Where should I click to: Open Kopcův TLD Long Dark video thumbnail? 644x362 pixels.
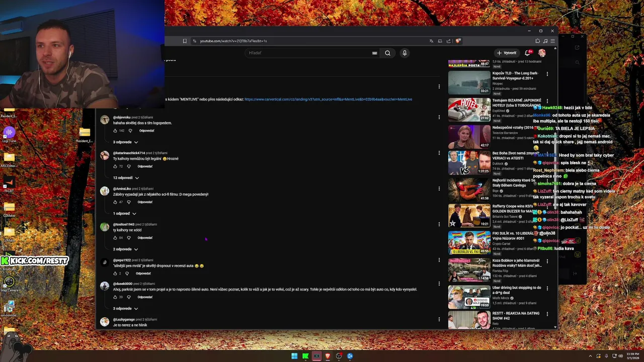469,82
